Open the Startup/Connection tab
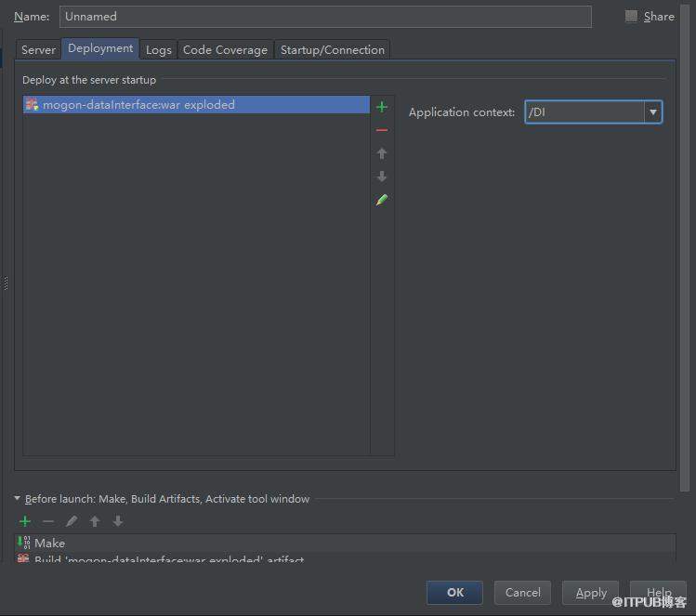 tap(333, 49)
